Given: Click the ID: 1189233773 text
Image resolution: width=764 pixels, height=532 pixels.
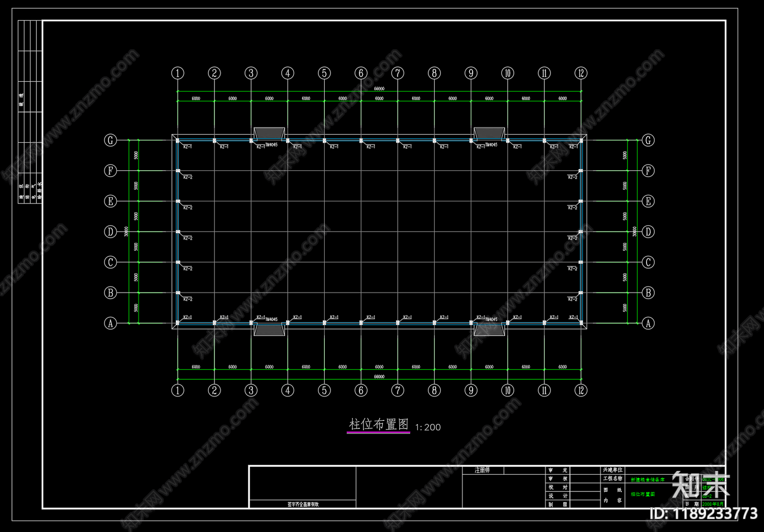Looking at the screenshot, I should coord(703,513).
